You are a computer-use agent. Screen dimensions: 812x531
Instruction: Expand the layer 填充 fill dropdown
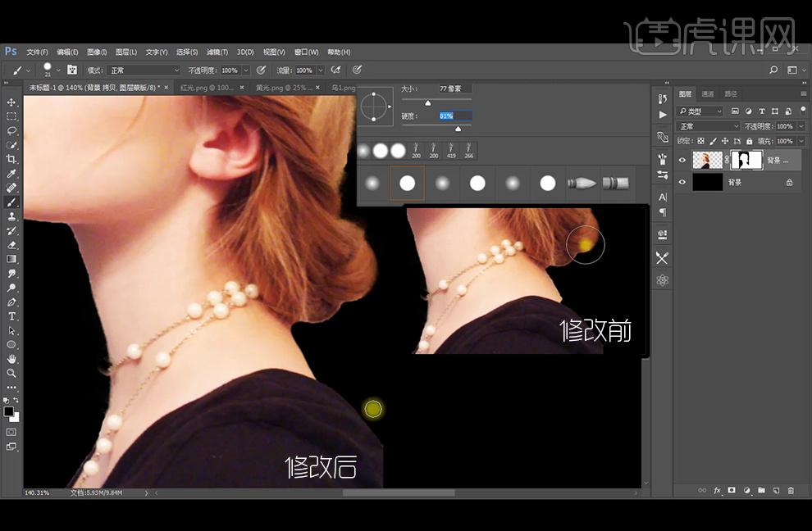pyautogui.click(x=801, y=141)
